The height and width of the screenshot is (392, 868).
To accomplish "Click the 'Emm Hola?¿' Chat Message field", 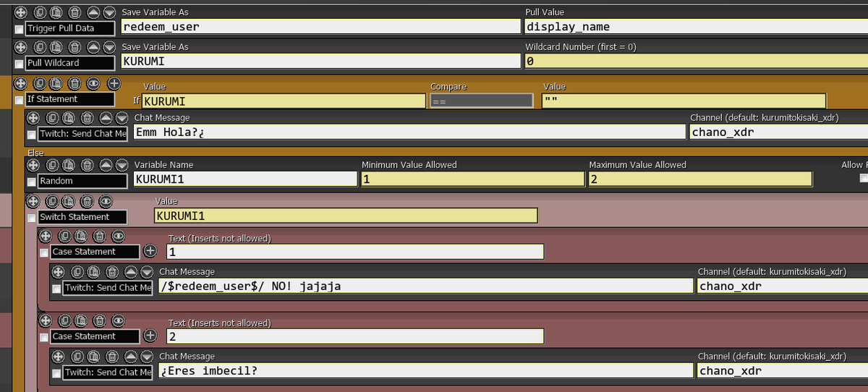I will pos(409,132).
